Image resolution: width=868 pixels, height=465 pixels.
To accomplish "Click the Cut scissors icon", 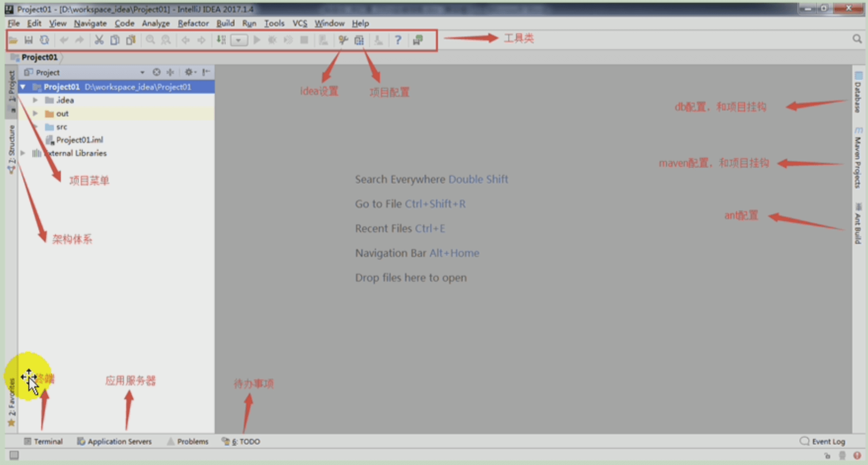I will [x=98, y=40].
